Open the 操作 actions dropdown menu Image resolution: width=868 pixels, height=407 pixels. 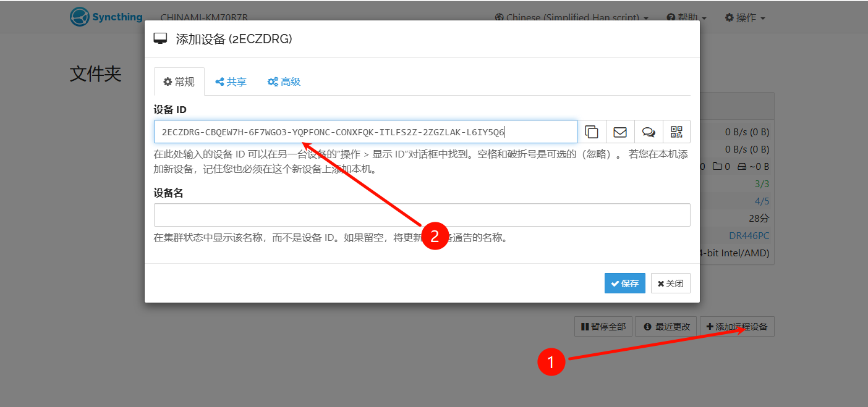[x=745, y=17]
